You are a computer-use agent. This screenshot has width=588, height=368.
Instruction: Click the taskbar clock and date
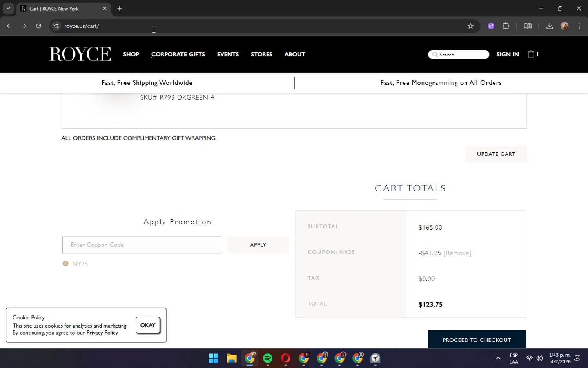click(560, 358)
